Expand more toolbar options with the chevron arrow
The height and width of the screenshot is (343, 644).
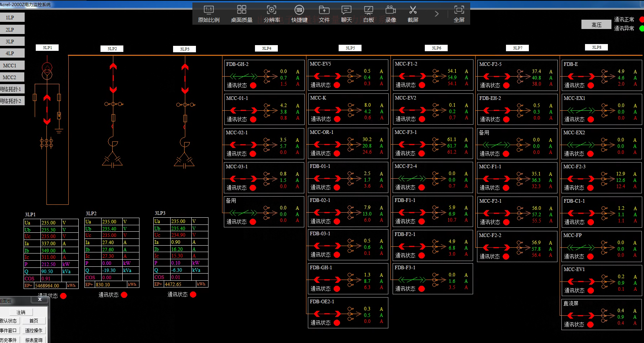437,14
